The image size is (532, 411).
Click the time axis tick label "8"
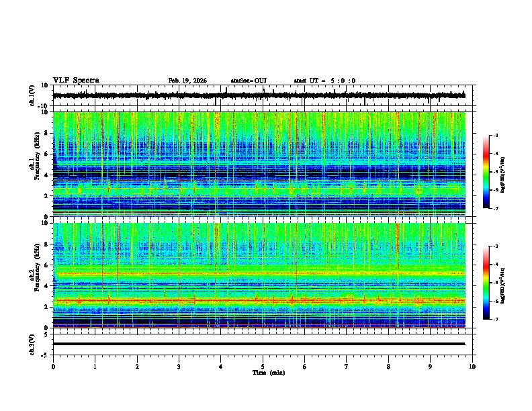388,367
